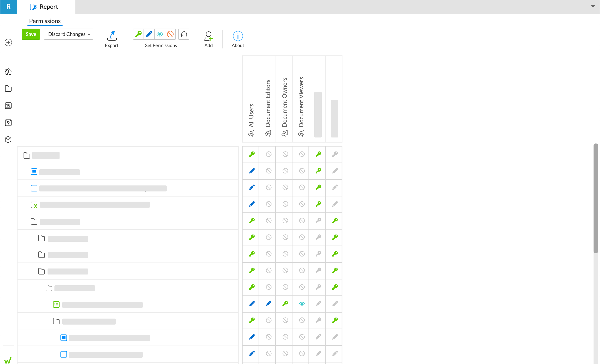Switch to the Permissions tab

coord(45,21)
